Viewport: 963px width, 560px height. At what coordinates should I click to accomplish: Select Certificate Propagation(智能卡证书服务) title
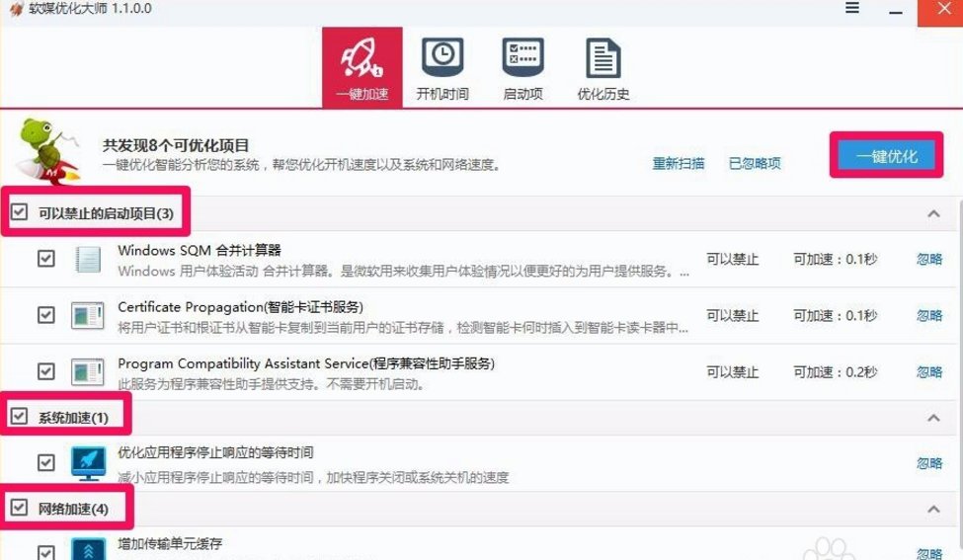[240, 307]
